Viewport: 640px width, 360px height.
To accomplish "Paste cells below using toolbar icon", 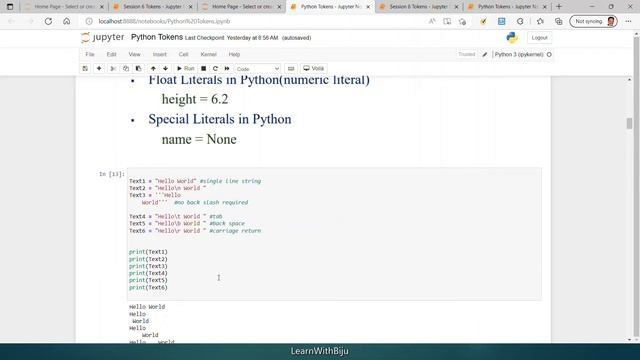I will click(x=138, y=69).
